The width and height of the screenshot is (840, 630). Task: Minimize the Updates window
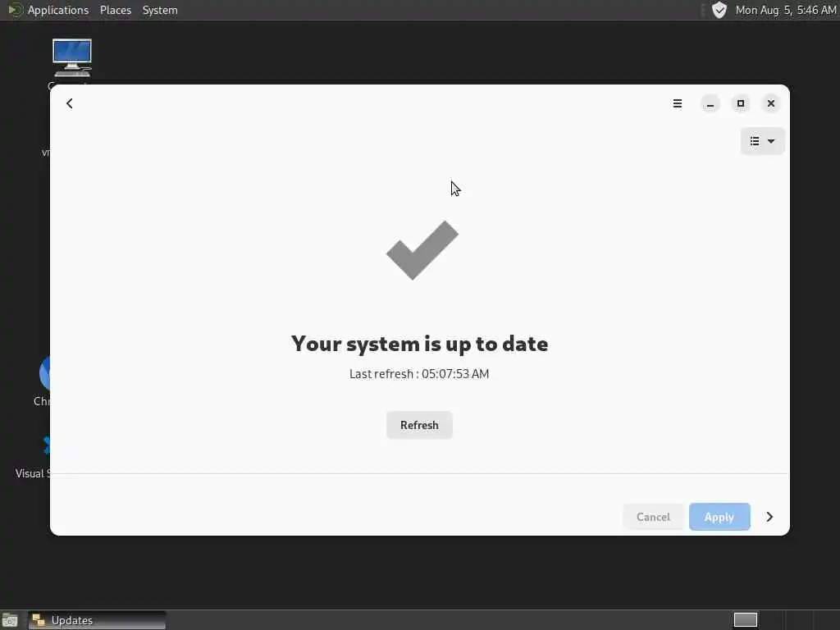point(710,103)
